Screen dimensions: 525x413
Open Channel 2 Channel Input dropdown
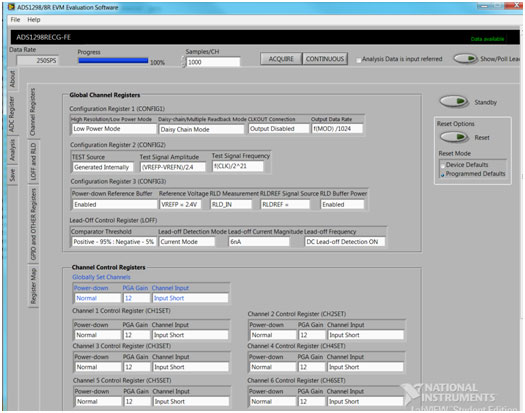pos(366,335)
